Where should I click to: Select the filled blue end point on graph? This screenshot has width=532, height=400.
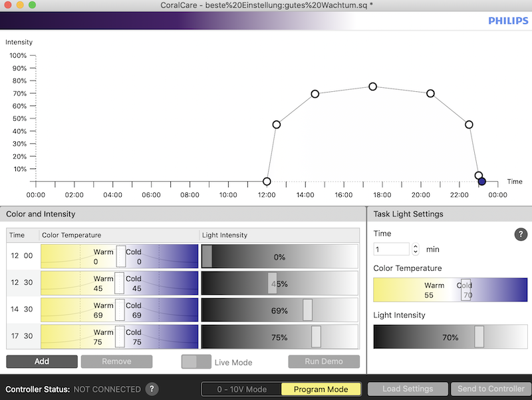point(481,181)
